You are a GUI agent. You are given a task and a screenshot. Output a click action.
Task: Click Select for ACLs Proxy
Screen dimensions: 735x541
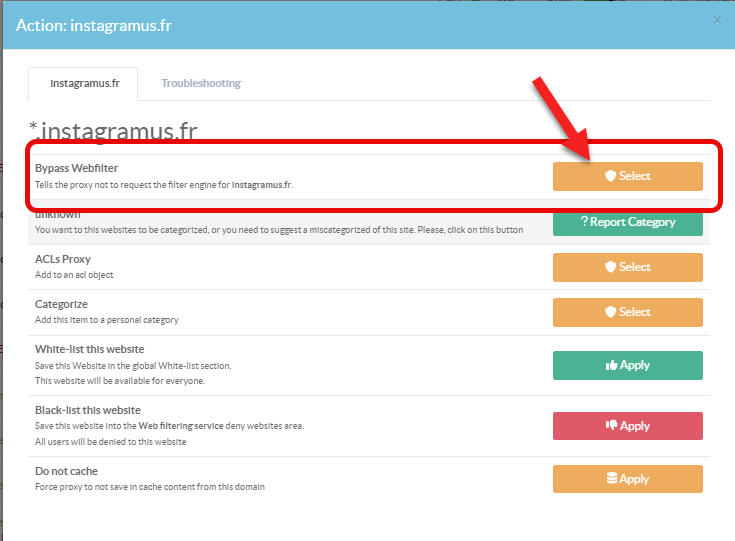628,267
